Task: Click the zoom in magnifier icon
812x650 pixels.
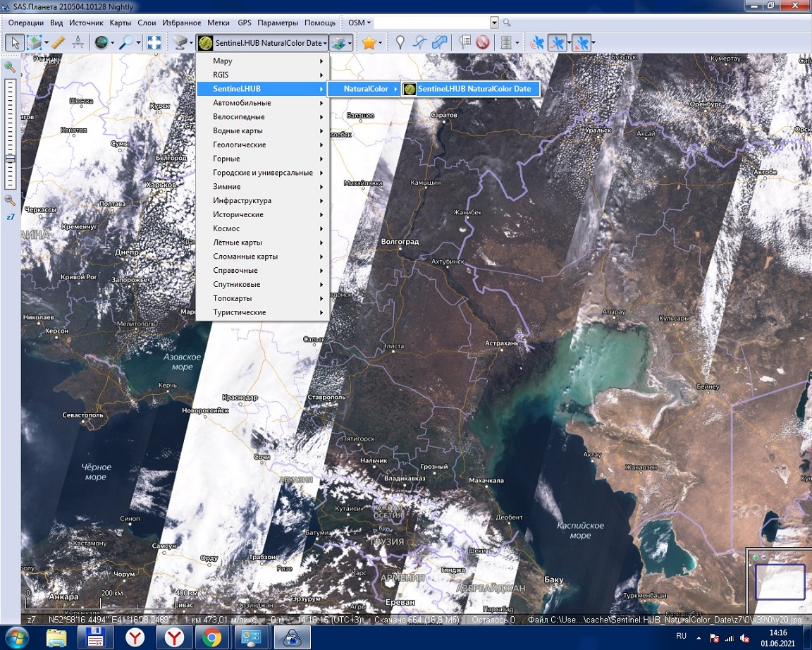Action: point(10,67)
